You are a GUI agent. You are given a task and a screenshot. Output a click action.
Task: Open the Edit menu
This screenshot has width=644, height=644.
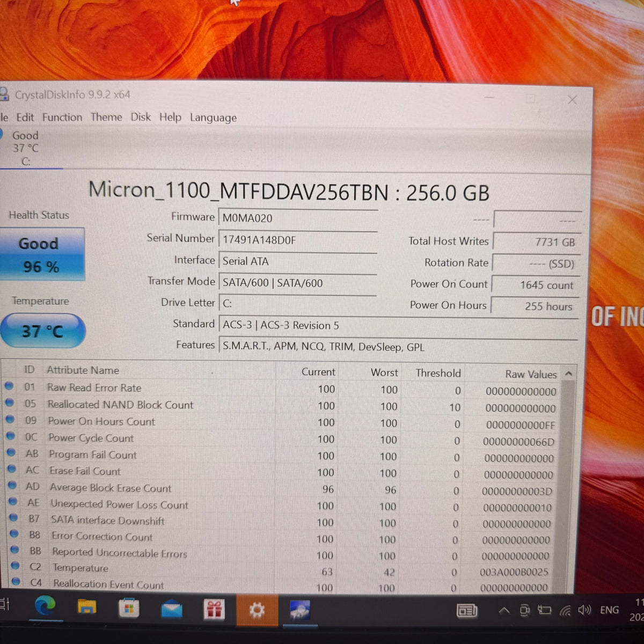click(x=25, y=117)
